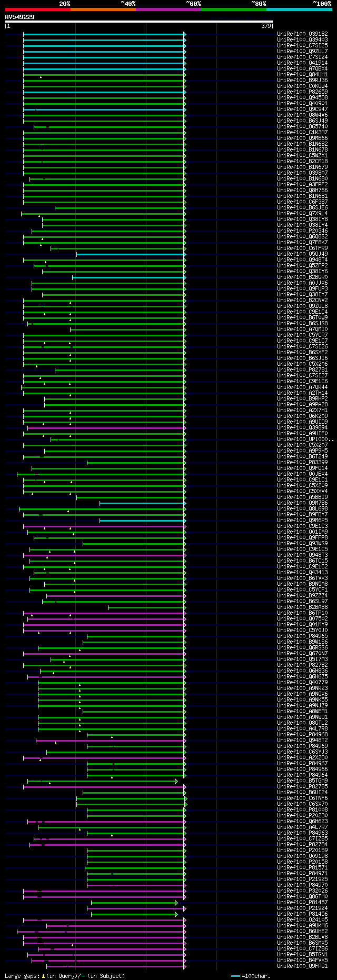Select hit label UniRef100_P81571
The image size is (337, 980).
point(302,868)
